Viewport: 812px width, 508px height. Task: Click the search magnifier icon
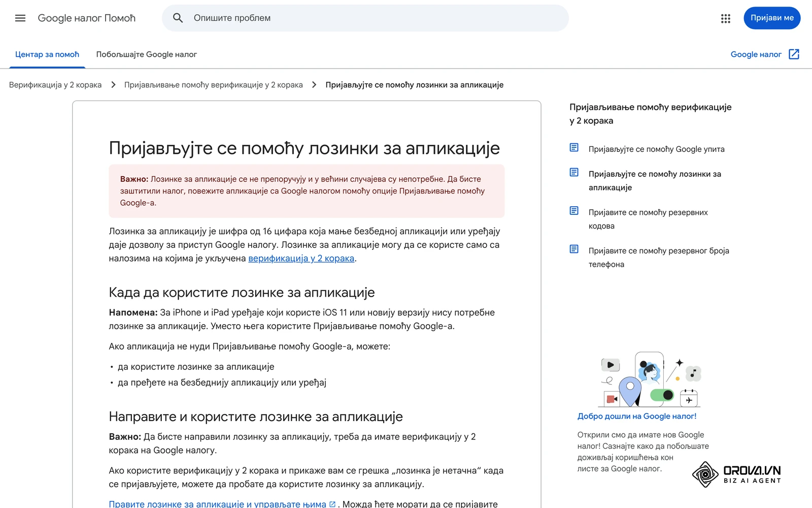[x=178, y=18]
